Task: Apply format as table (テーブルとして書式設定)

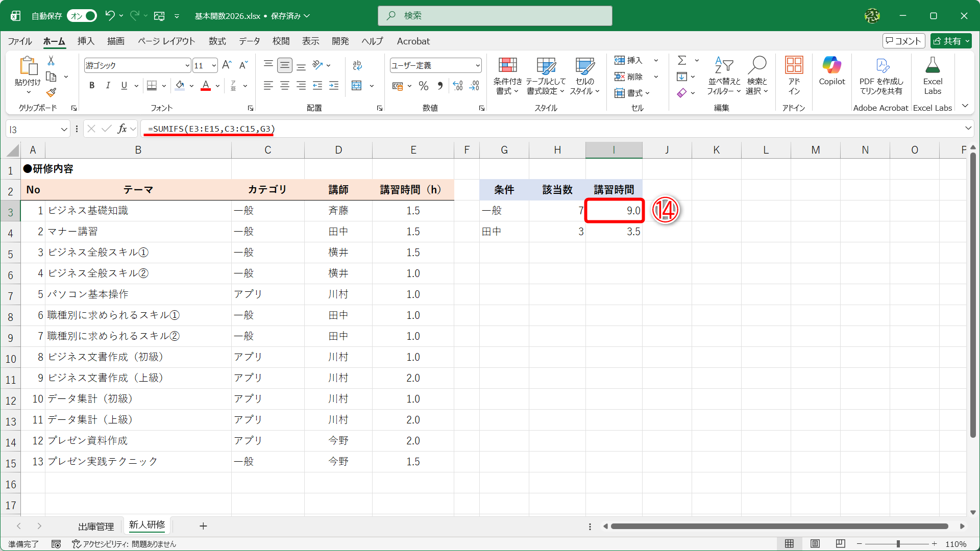Action: [x=545, y=76]
